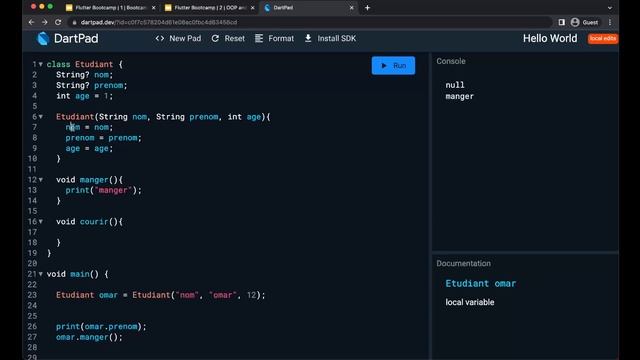640x360 pixels.
Task: Click the void courir method name
Action: point(94,222)
